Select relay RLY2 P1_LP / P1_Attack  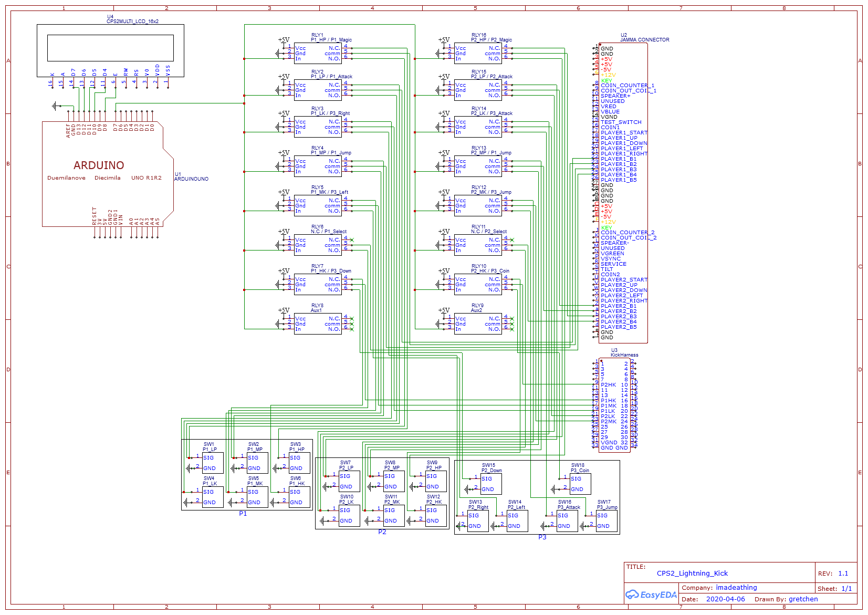(318, 90)
